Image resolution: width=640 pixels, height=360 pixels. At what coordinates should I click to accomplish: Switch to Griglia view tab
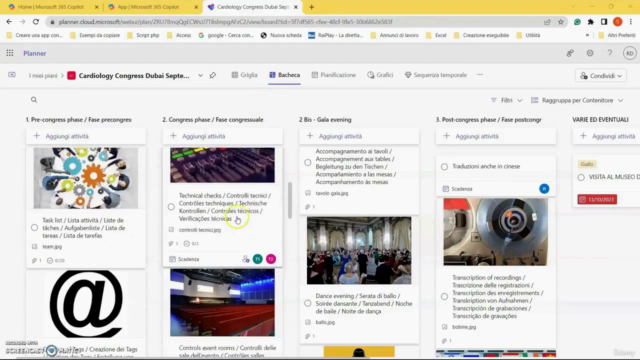click(x=244, y=75)
